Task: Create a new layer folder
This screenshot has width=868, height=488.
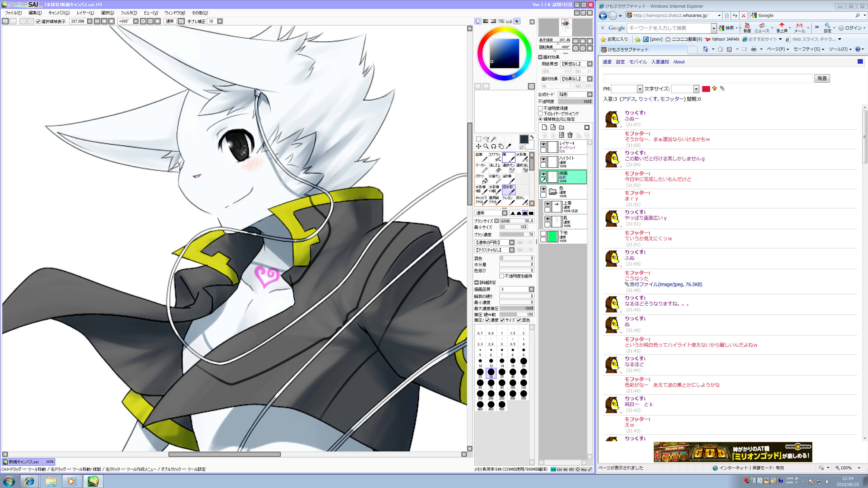Action: pyautogui.click(x=561, y=127)
